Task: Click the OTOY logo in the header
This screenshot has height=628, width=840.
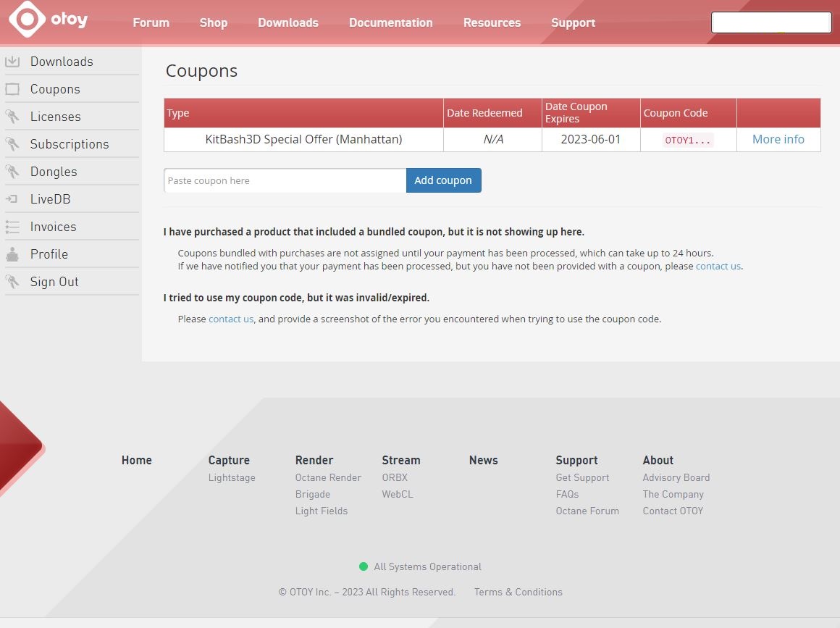Action: pos(49,20)
